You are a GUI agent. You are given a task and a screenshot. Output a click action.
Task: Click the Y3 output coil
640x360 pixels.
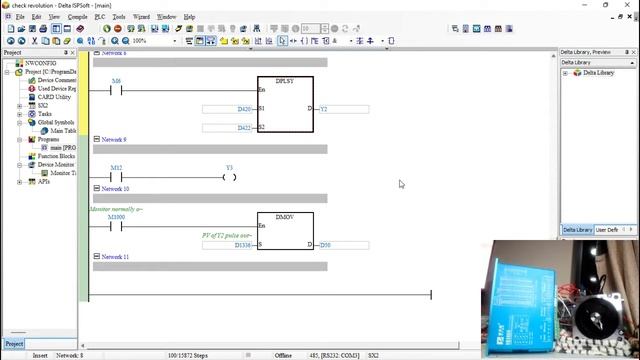tap(229, 177)
